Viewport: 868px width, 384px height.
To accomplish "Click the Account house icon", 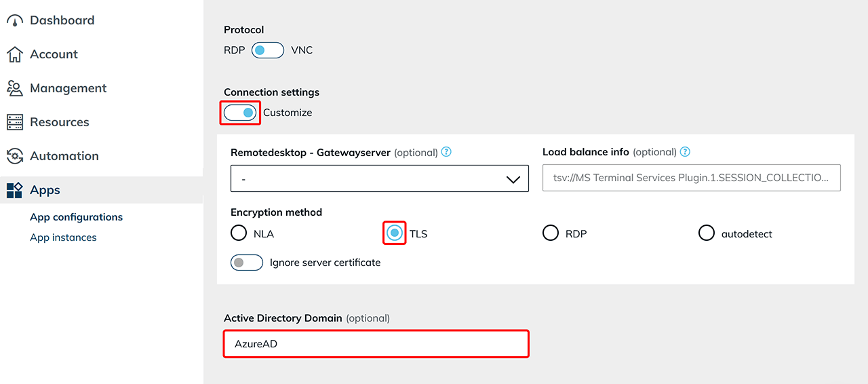I will click(15, 54).
